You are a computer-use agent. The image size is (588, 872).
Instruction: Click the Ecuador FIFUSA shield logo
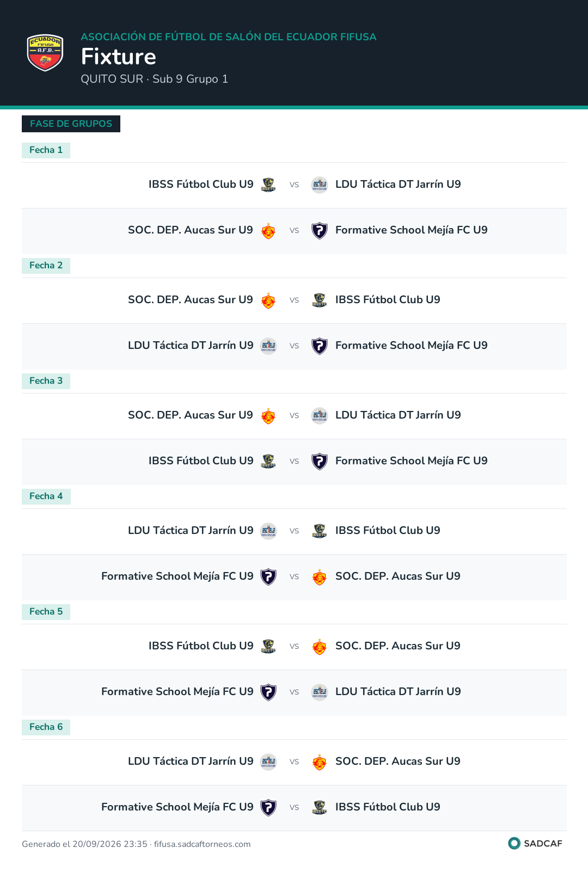coord(45,53)
